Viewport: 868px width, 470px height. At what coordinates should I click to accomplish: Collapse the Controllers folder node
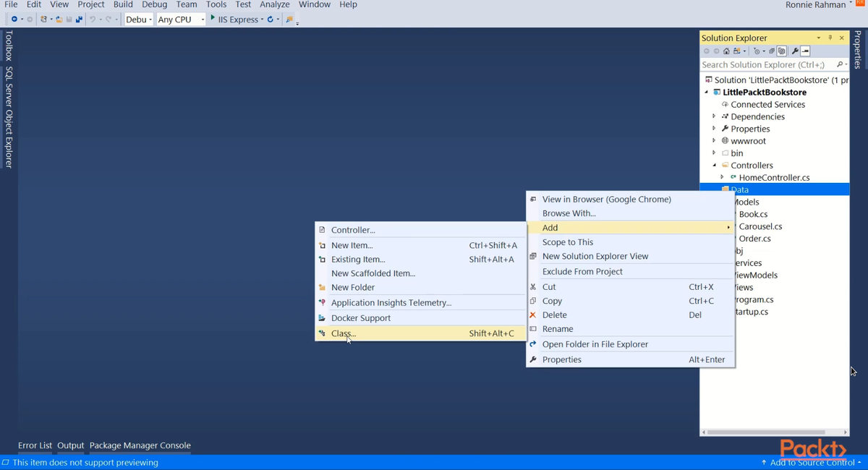point(715,166)
